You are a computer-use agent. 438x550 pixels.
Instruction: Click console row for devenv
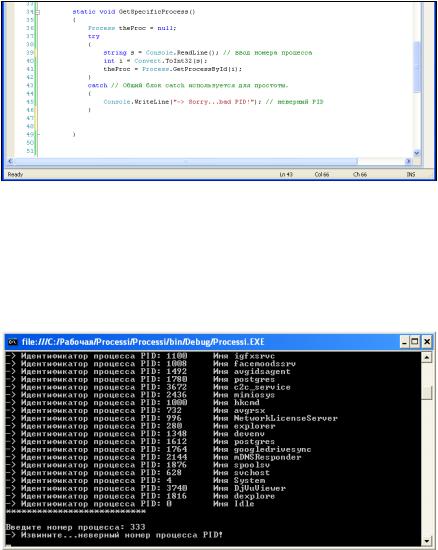pos(135,434)
